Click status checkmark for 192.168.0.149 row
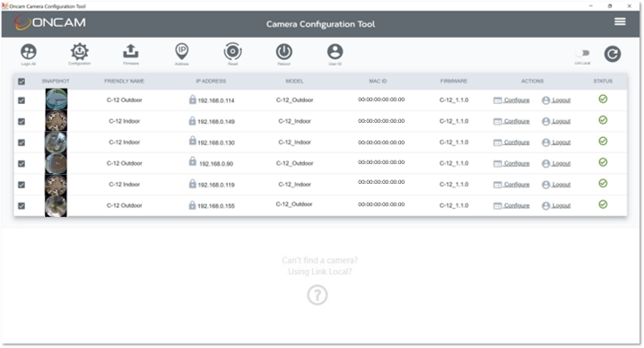 pyautogui.click(x=603, y=120)
